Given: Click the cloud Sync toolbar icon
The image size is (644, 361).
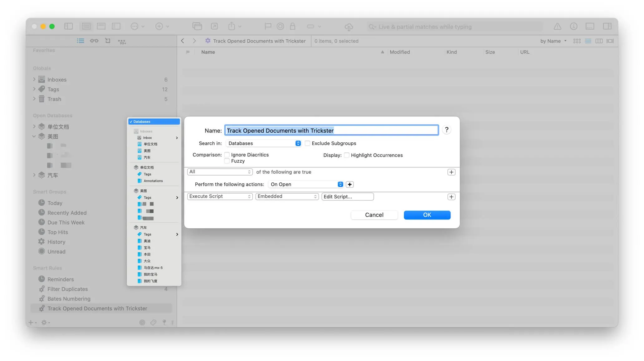Looking at the screenshot, I should coord(349,27).
